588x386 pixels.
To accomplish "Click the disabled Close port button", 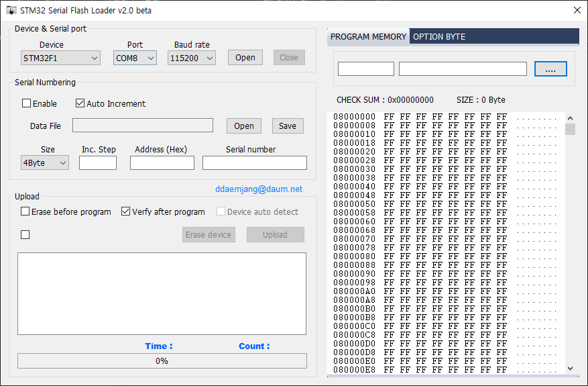I will click(x=289, y=58).
